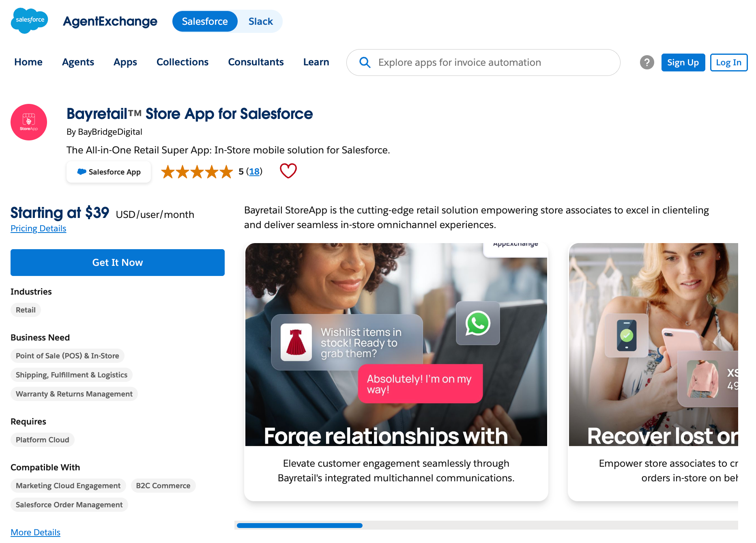756x543 pixels.
Task: Open the Apps menu item
Action: tap(125, 62)
